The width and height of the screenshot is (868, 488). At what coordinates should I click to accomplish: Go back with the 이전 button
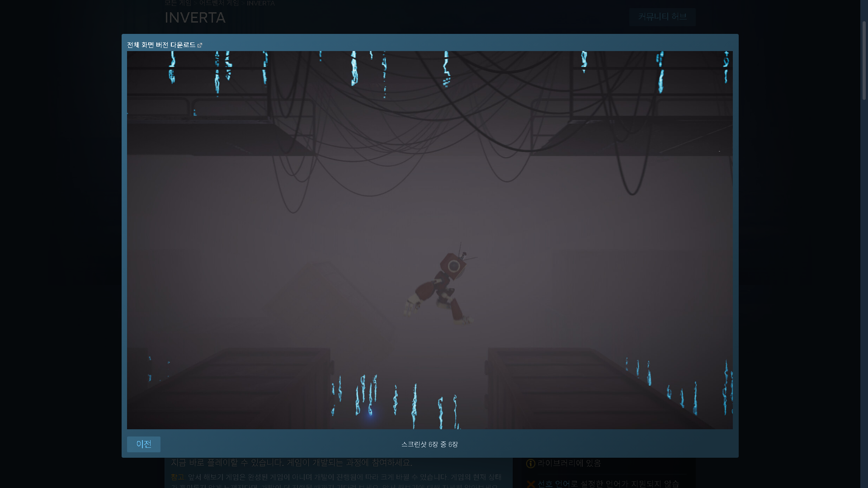(x=144, y=444)
